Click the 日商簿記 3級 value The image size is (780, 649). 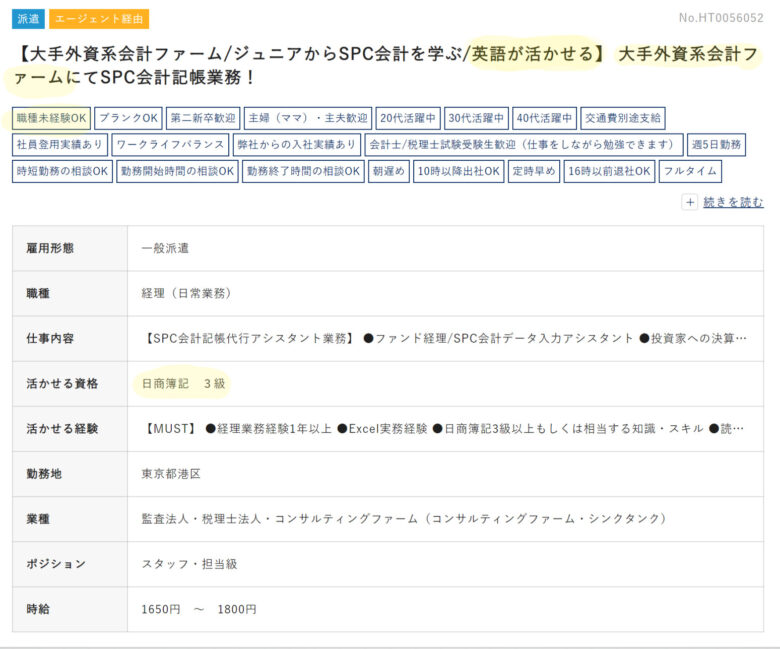pyautogui.click(x=184, y=383)
